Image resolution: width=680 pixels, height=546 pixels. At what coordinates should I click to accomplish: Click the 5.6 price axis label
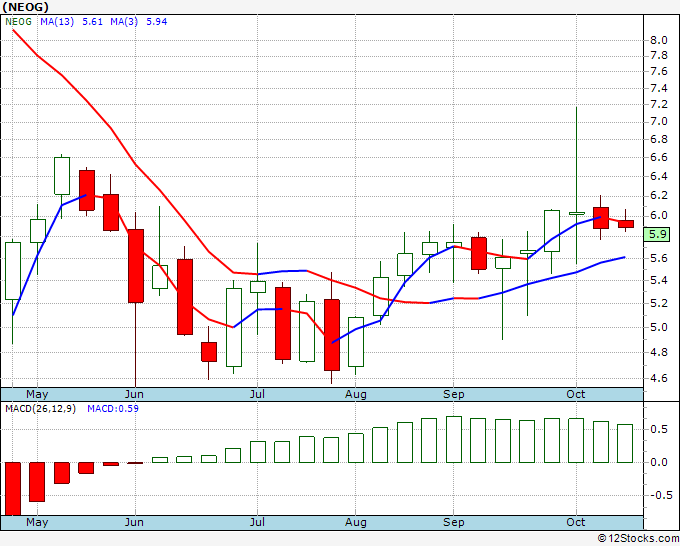[x=658, y=258]
